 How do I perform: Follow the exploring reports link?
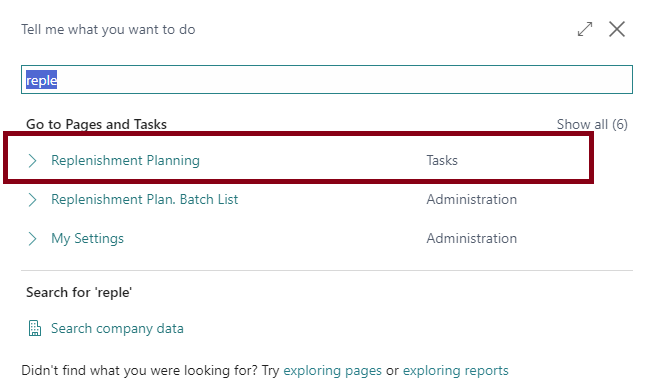(x=456, y=370)
